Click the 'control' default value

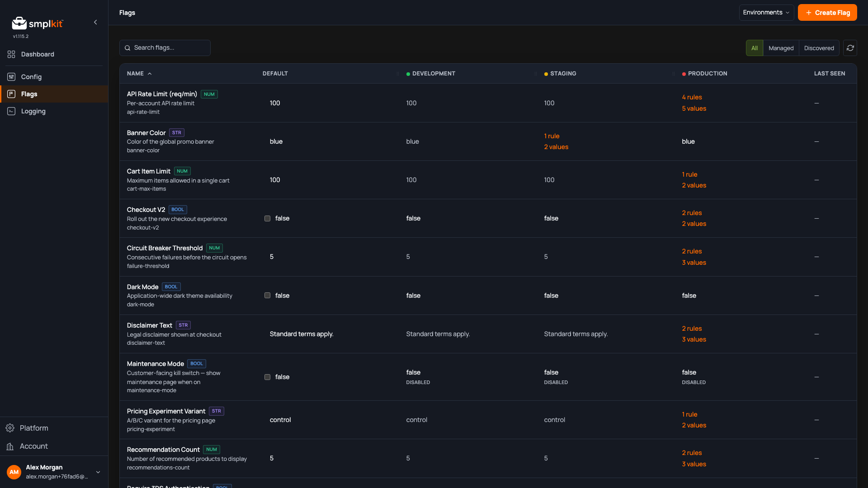coord(280,420)
